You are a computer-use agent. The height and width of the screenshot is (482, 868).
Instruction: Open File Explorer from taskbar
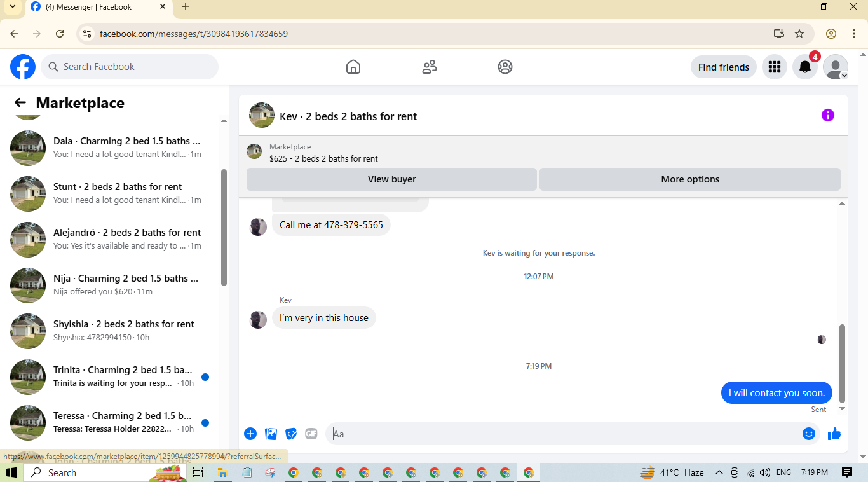point(223,472)
